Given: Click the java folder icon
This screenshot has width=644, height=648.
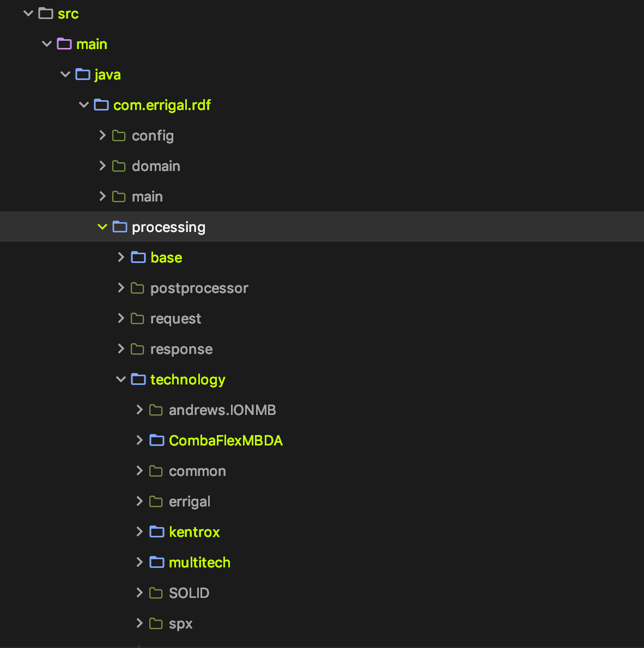Looking at the screenshot, I should tap(83, 75).
